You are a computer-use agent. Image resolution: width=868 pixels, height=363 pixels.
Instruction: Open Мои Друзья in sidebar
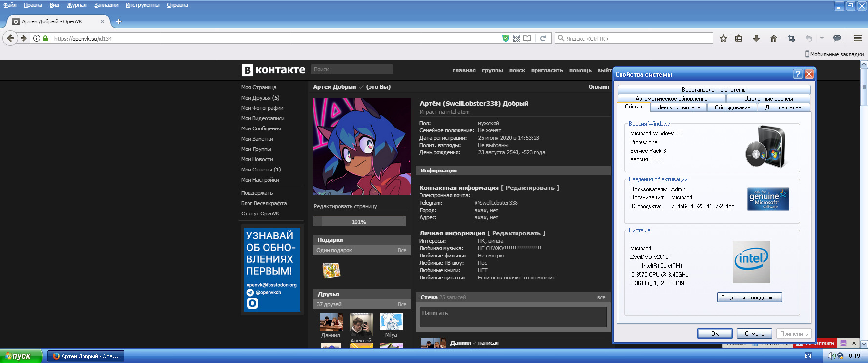pos(260,98)
